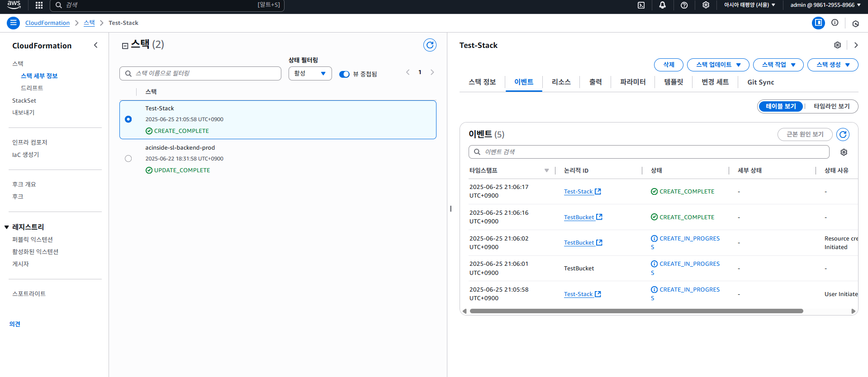The height and width of the screenshot is (377, 868).
Task: Sort events by the timestamp column arrow
Action: 546,170
